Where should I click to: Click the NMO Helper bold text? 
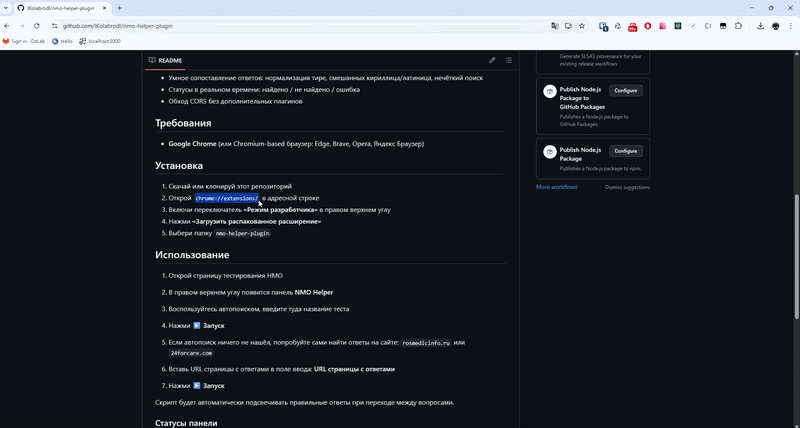[314, 293]
